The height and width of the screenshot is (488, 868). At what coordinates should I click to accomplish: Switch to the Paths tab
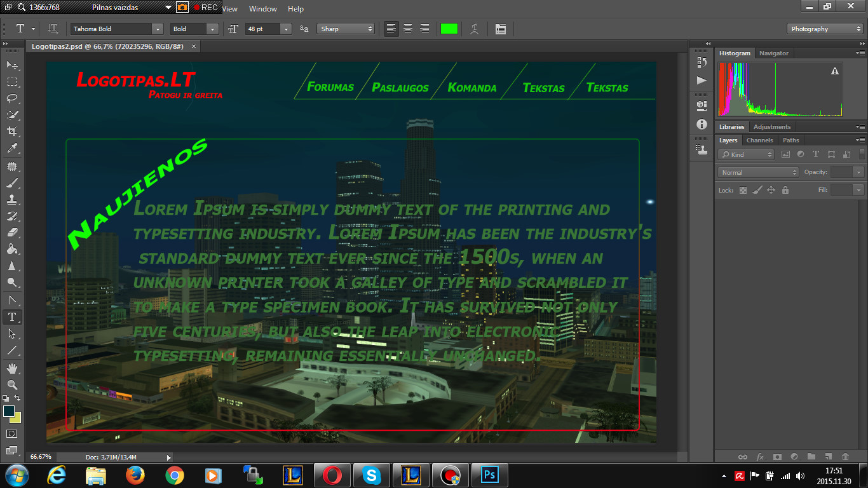click(791, 140)
